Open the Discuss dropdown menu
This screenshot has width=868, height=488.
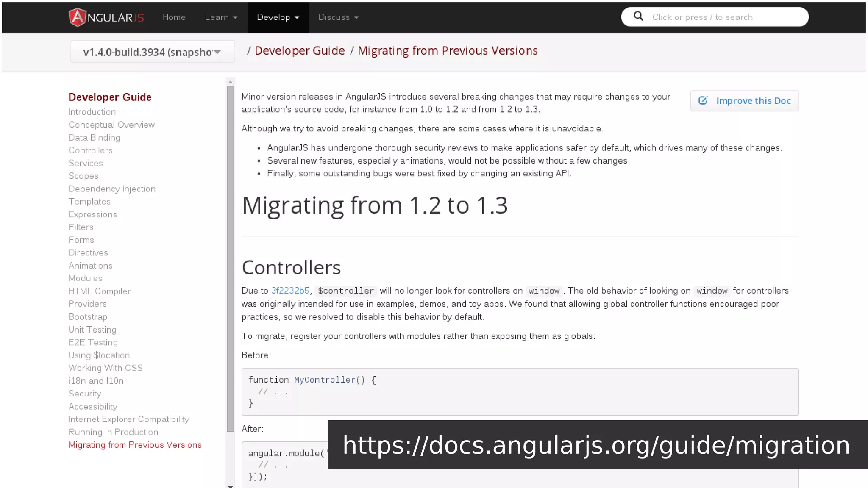tap(338, 17)
